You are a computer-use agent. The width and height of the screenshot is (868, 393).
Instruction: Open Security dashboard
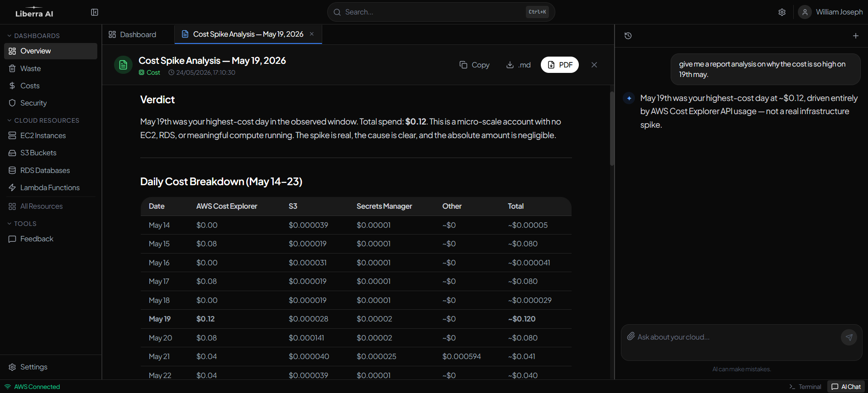51,103
